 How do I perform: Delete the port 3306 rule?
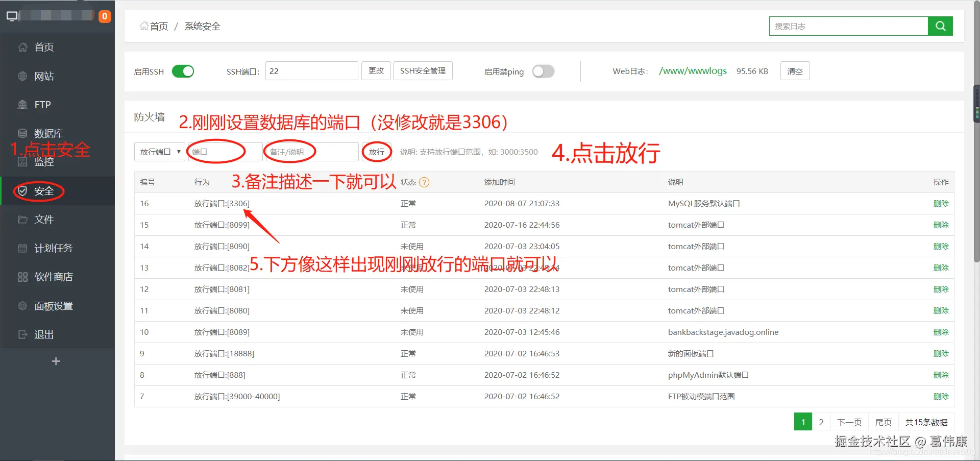click(x=941, y=203)
